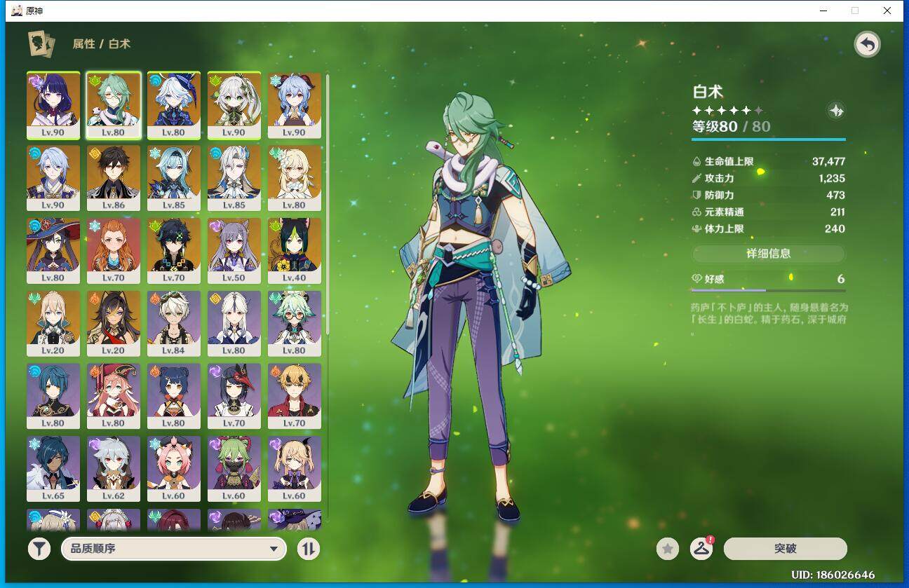Select Xiangling portrait Lv.80
The image size is (909, 588).
[174, 396]
